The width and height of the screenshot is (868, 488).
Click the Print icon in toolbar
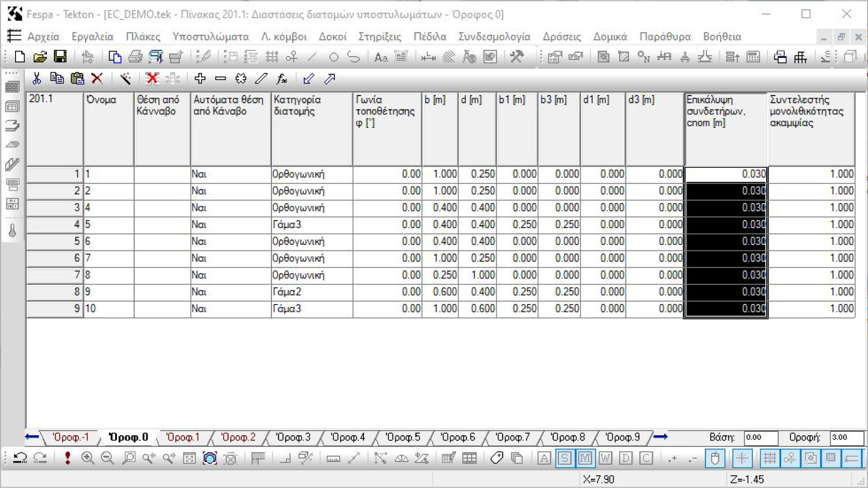135,57
